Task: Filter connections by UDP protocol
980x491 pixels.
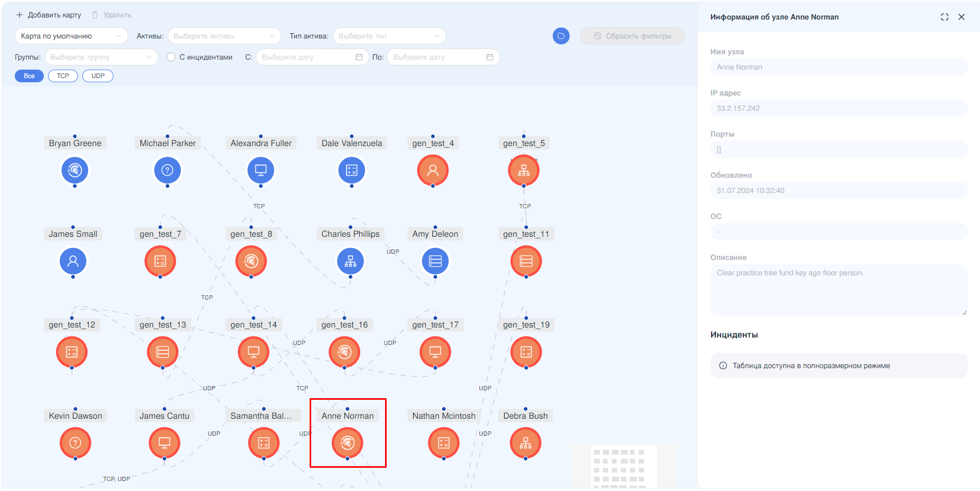Action: tap(98, 76)
